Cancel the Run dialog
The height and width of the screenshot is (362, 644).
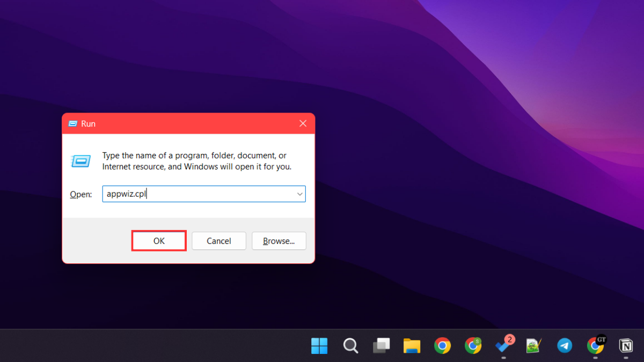point(218,240)
